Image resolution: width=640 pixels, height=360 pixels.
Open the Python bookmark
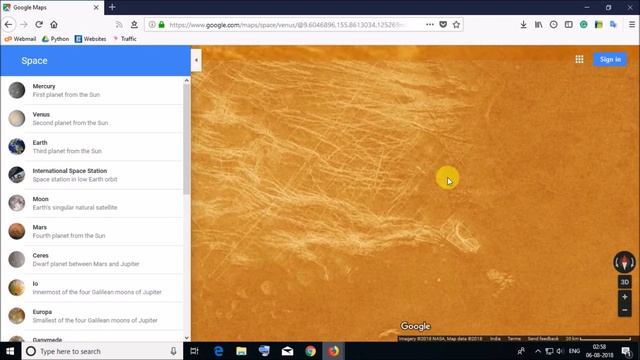(56, 39)
